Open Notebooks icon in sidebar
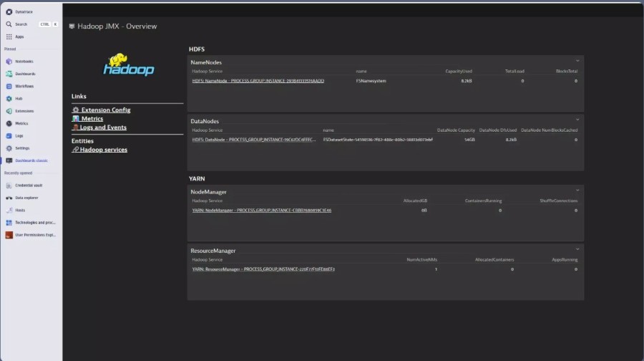Viewport: 644px width, 361px height. pos(9,62)
